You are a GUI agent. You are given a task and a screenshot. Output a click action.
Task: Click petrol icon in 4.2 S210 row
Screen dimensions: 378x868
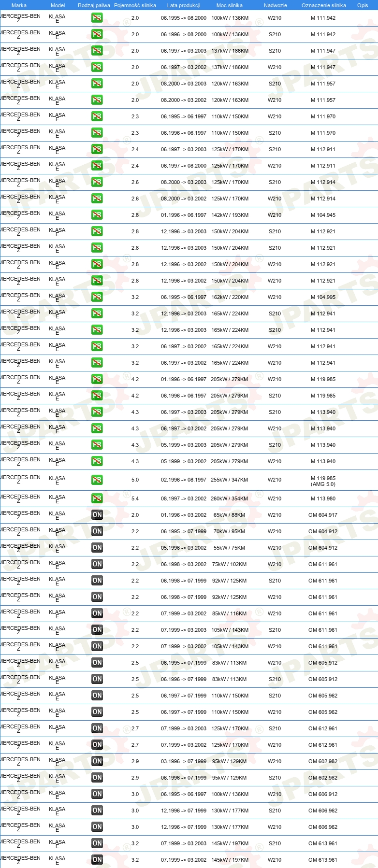click(97, 396)
